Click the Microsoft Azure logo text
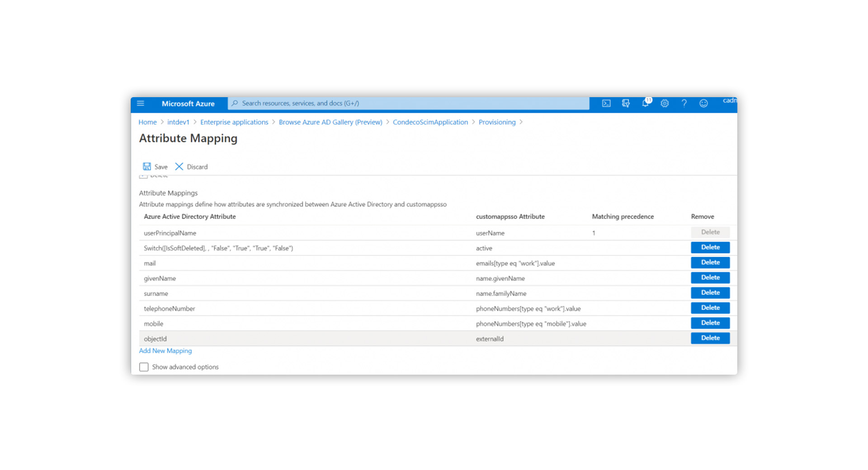This screenshot has width=868, height=470. tap(188, 103)
